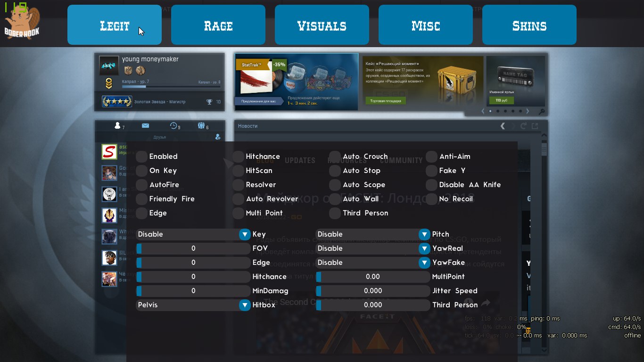Reload the Новости news panel
644x362 pixels.
click(x=523, y=126)
